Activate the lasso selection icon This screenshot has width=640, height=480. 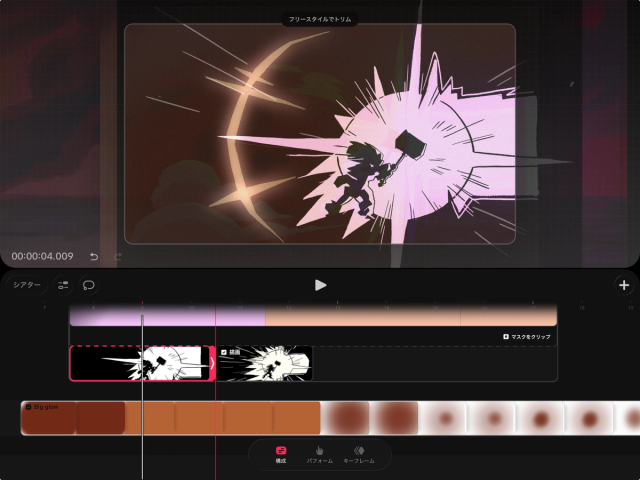click(x=89, y=285)
